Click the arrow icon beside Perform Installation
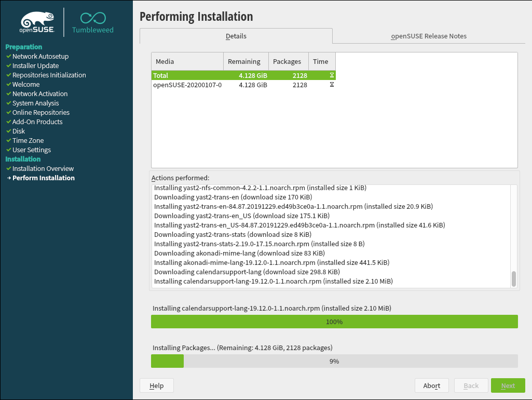 [x=8, y=178]
